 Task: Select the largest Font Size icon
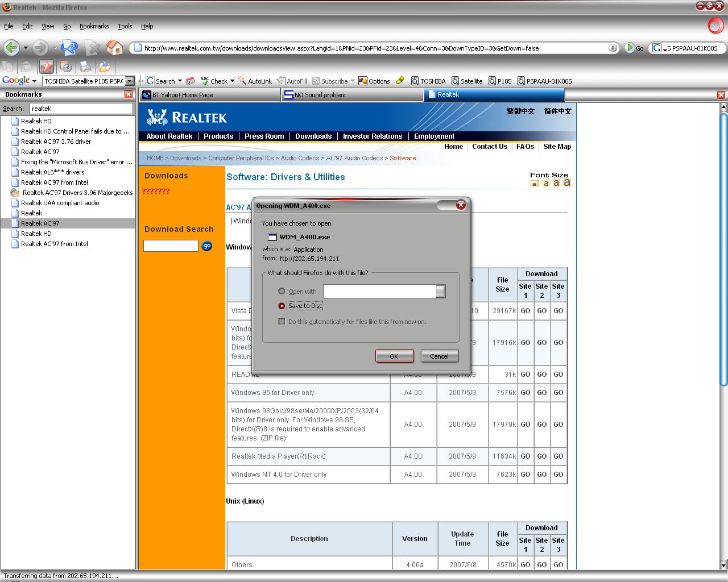point(566,182)
